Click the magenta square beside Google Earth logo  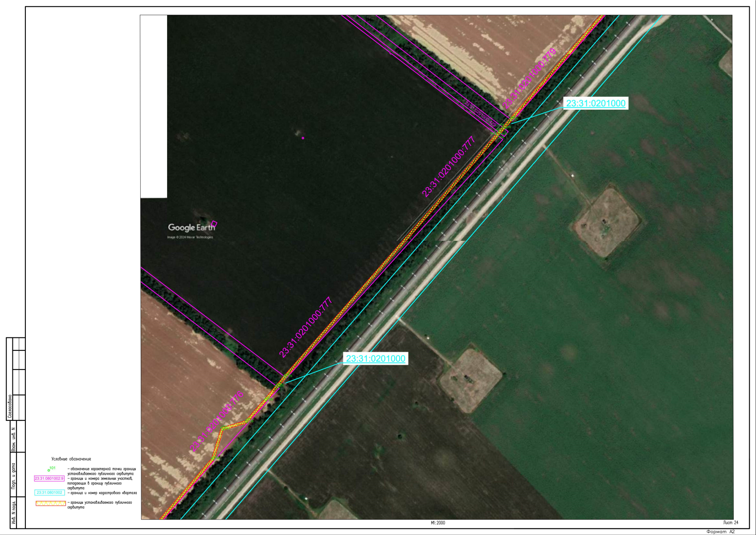click(214, 223)
